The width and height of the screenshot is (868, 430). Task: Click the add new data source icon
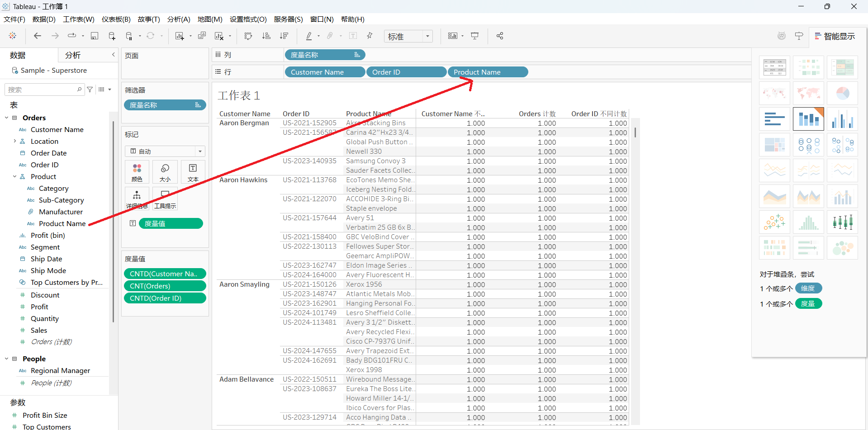pos(112,36)
